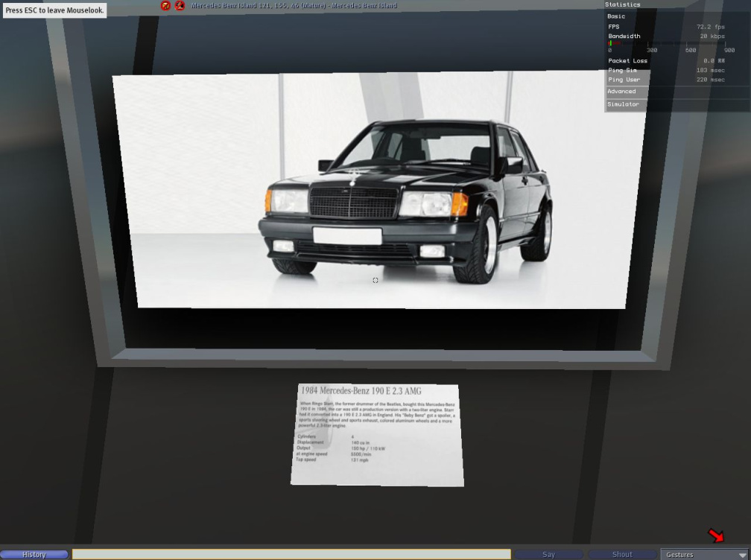Viewport: 751px width, 560px height.
Task: Toggle the Packet Loss stat display
Action: pos(627,61)
